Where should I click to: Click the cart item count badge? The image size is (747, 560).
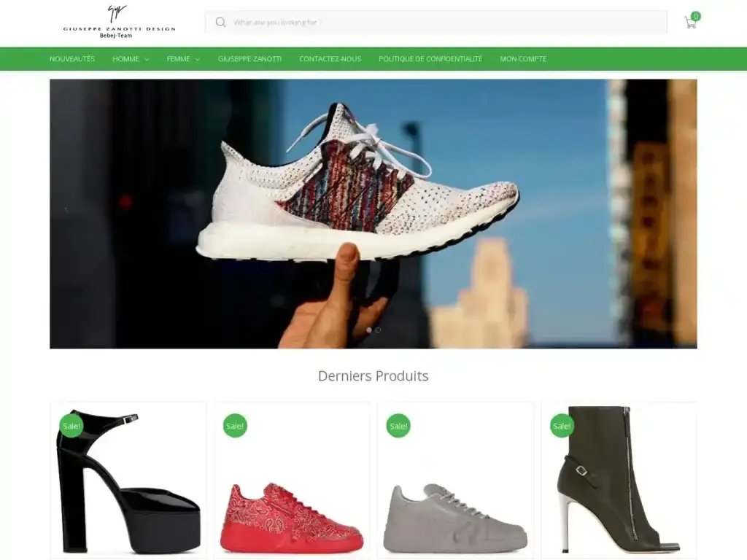pyautogui.click(x=696, y=16)
